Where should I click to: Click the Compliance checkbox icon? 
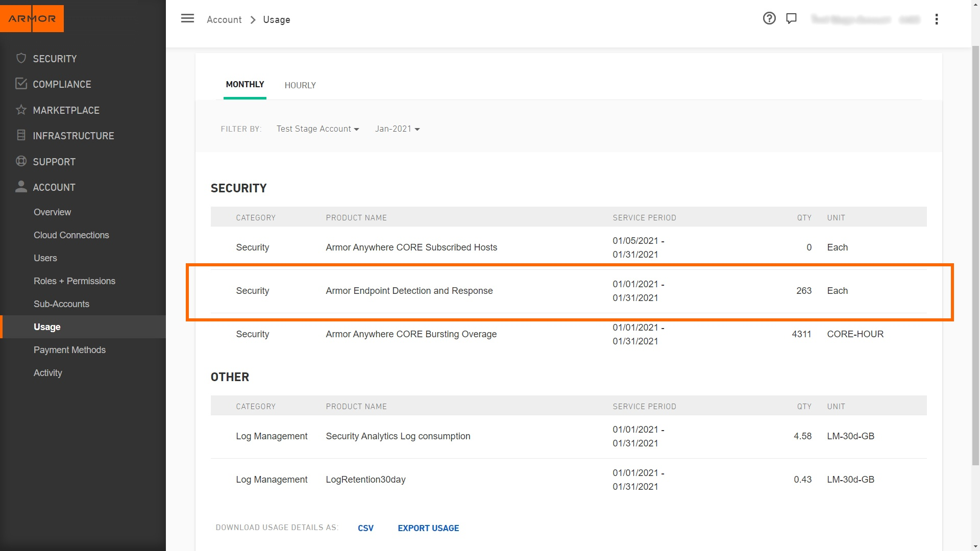coord(21,84)
